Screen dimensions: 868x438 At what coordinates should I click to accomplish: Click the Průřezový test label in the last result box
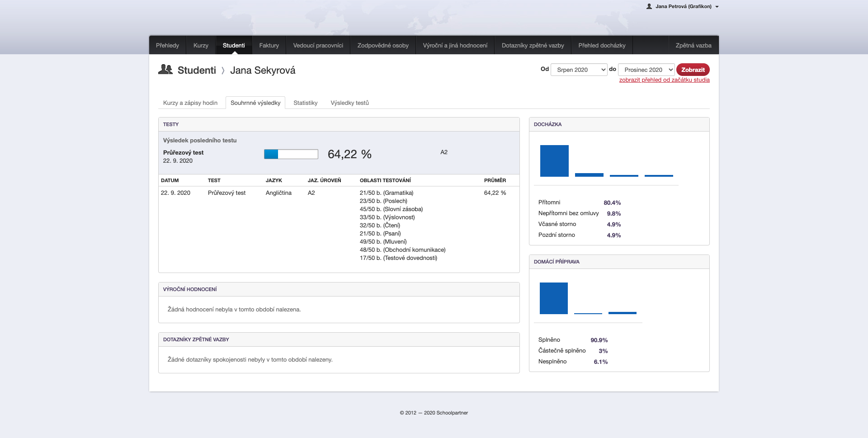(183, 152)
